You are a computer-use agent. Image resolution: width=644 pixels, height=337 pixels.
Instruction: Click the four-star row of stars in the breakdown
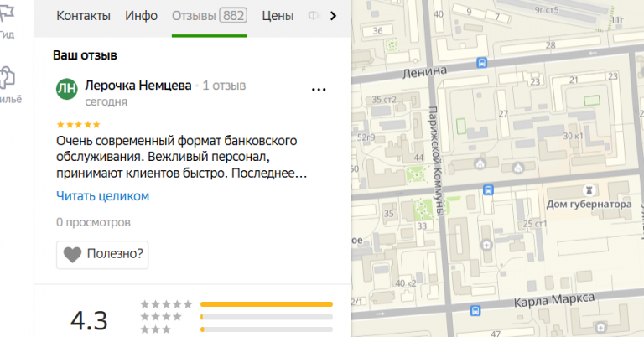pyautogui.click(x=161, y=317)
